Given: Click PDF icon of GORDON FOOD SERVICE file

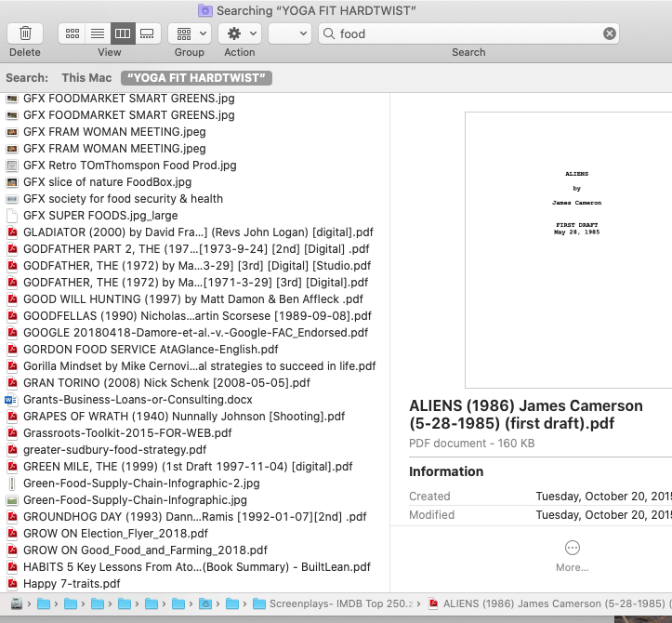Looking at the screenshot, I should point(12,350).
